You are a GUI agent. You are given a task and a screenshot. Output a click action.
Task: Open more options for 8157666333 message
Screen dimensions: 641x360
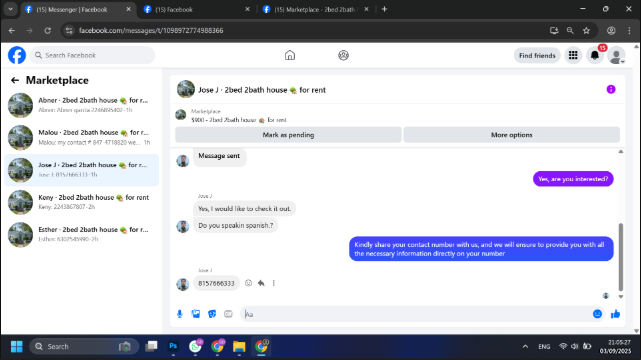(x=274, y=283)
